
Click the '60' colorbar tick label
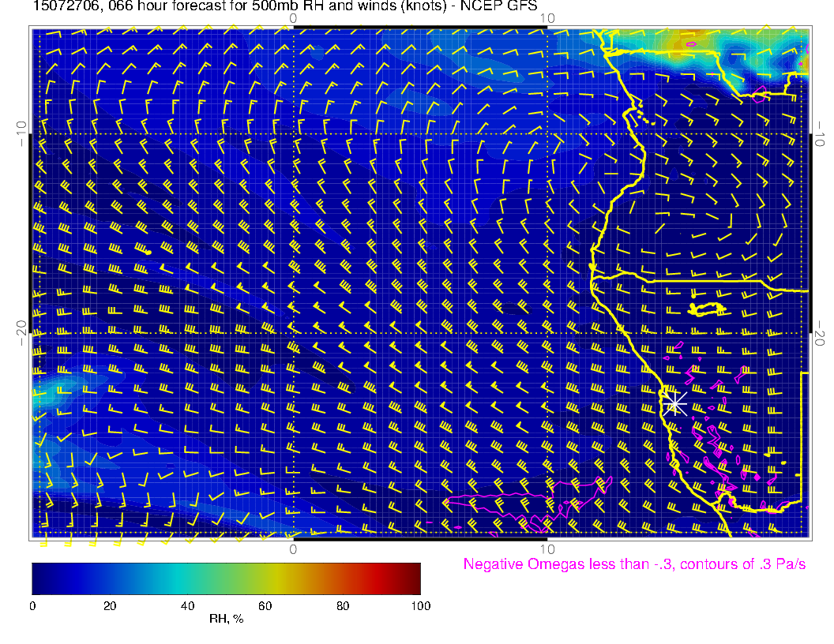[265, 606]
